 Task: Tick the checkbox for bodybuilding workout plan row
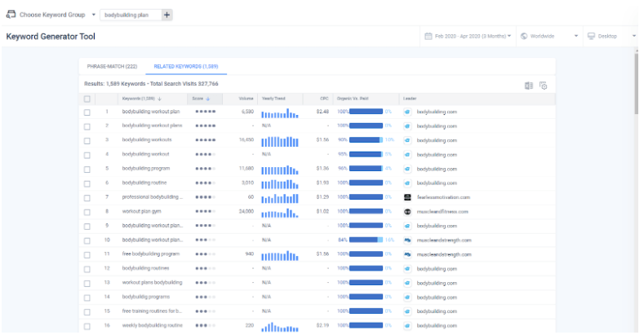(87, 112)
